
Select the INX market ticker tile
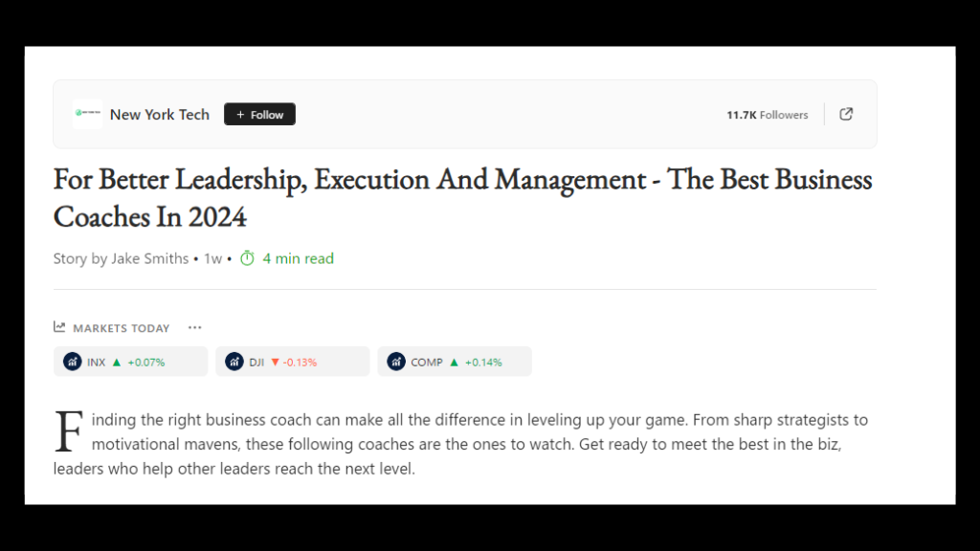(x=130, y=362)
